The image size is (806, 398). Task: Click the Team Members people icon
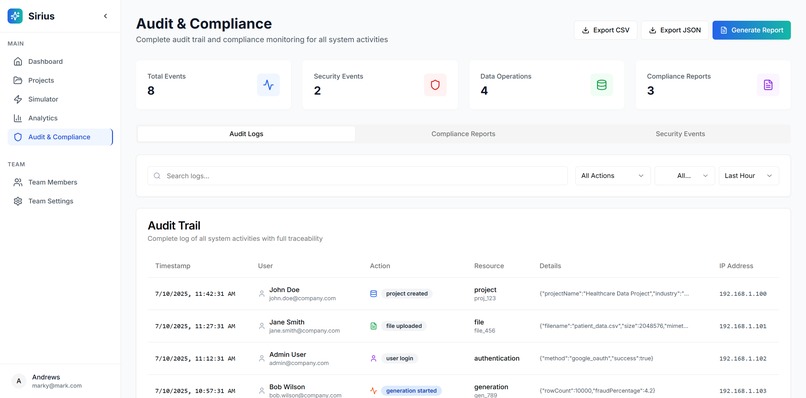coord(18,182)
